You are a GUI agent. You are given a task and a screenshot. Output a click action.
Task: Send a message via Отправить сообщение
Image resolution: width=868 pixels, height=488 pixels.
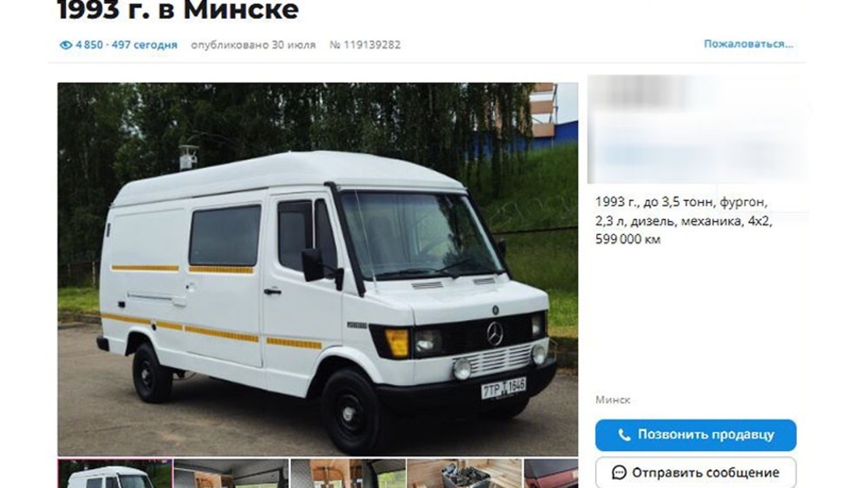pos(696,472)
